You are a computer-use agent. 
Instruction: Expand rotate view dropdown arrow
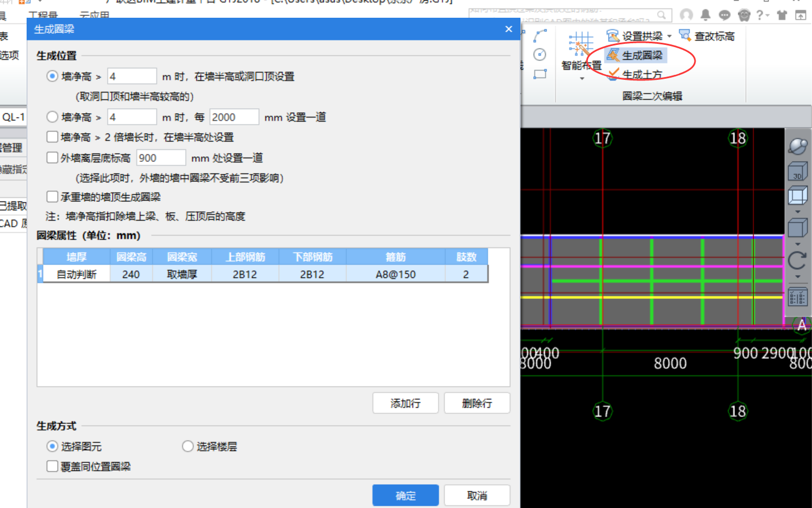click(x=798, y=276)
